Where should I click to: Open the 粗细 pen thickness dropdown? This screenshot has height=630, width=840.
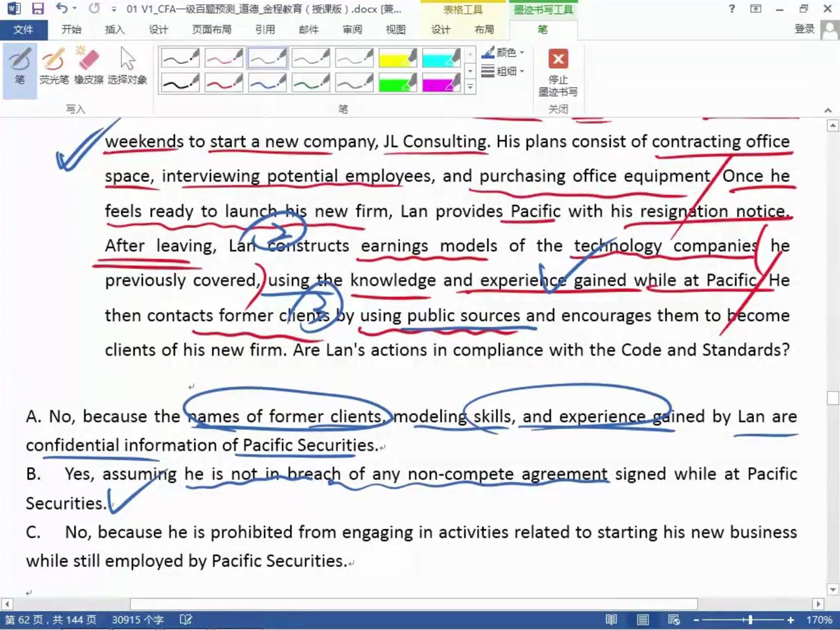503,71
